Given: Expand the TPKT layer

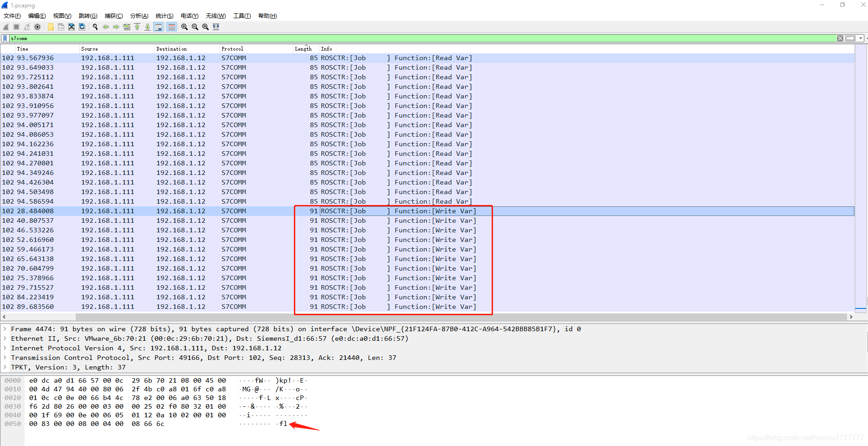Looking at the screenshot, I should coord(5,367).
